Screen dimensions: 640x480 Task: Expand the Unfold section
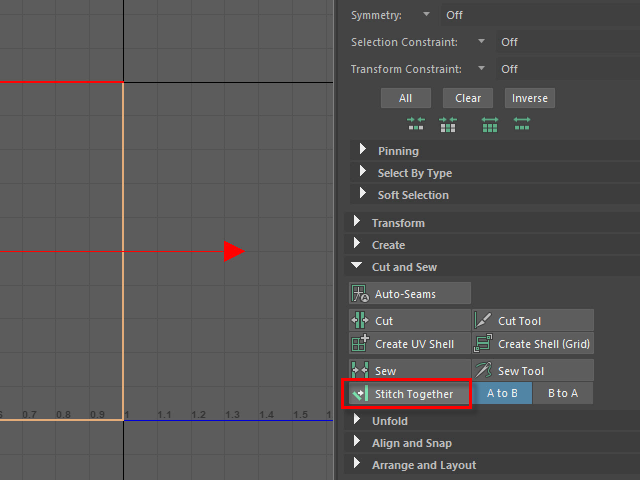(357, 421)
